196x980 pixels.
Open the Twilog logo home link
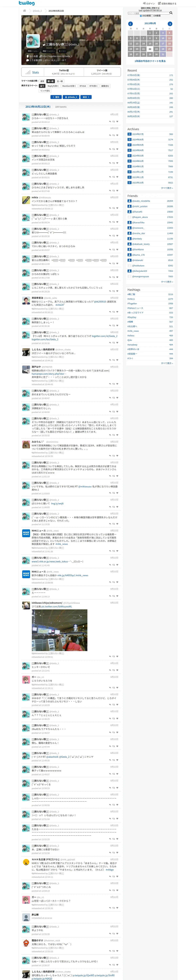point(27,3)
